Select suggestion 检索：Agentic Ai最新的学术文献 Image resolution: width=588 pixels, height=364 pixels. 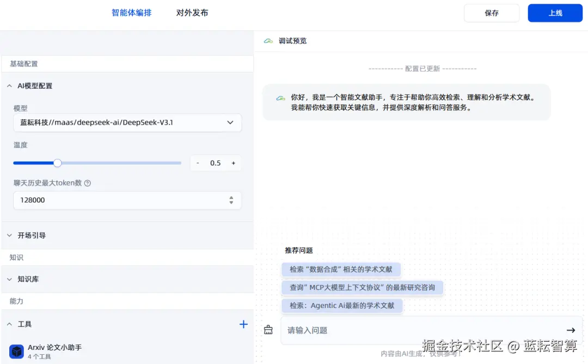[342, 306]
